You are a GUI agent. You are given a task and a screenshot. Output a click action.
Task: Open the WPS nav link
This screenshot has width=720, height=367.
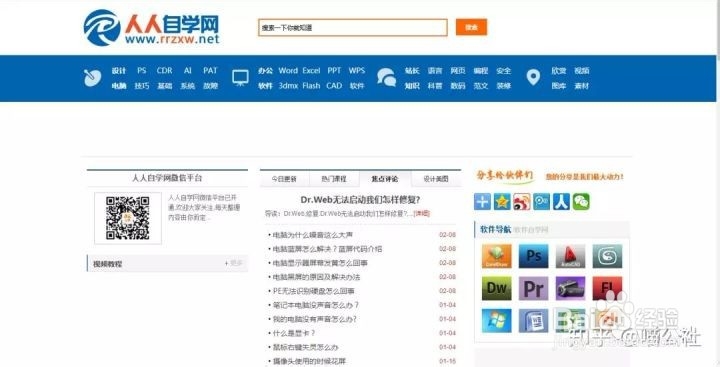click(357, 71)
